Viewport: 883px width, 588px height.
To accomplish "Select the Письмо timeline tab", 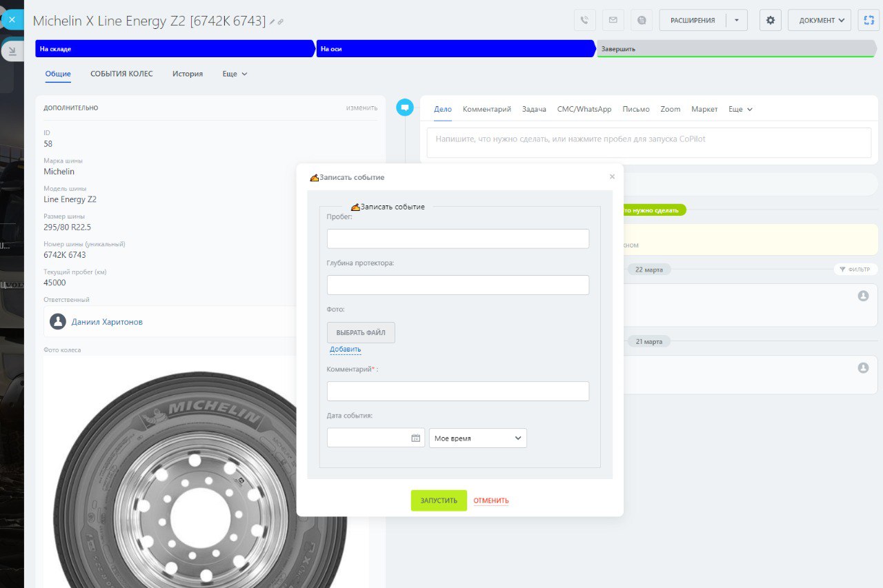I will tap(636, 109).
